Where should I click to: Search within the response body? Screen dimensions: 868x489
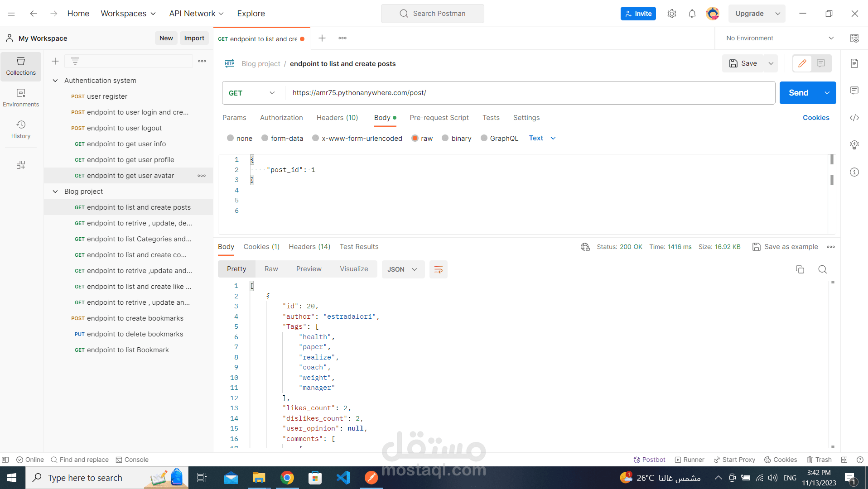tap(823, 269)
